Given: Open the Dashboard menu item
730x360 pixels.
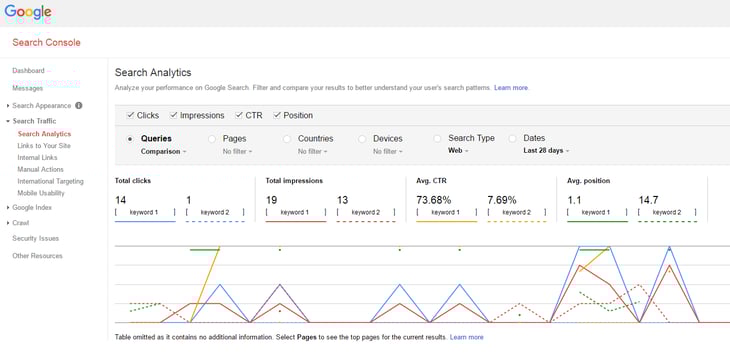Looking at the screenshot, I should [x=28, y=71].
